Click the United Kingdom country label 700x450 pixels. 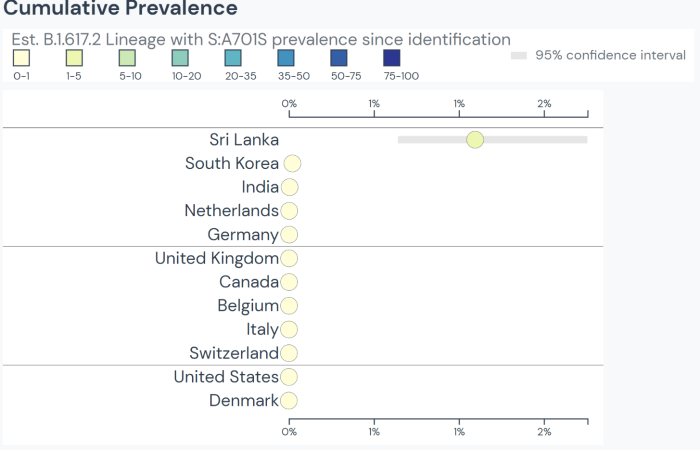(216, 259)
